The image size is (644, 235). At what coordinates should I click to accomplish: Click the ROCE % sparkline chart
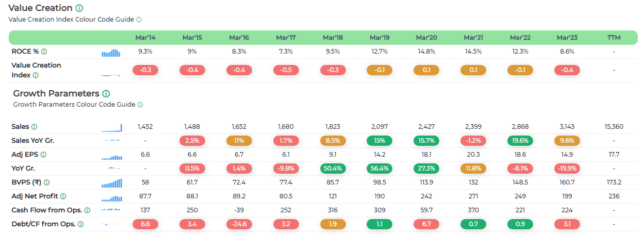111,52
